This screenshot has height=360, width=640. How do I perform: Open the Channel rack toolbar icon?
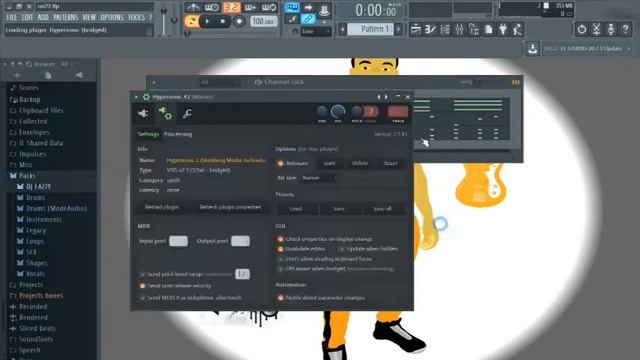(x=445, y=29)
